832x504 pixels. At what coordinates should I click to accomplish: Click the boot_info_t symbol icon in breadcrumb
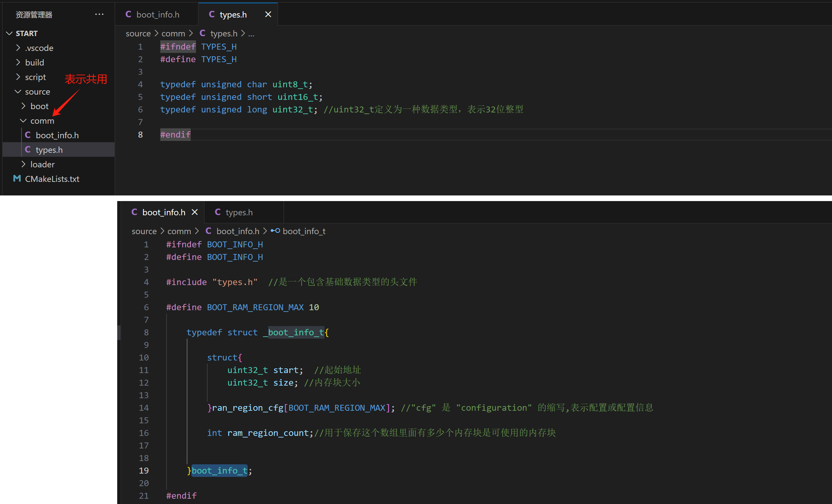coord(275,231)
